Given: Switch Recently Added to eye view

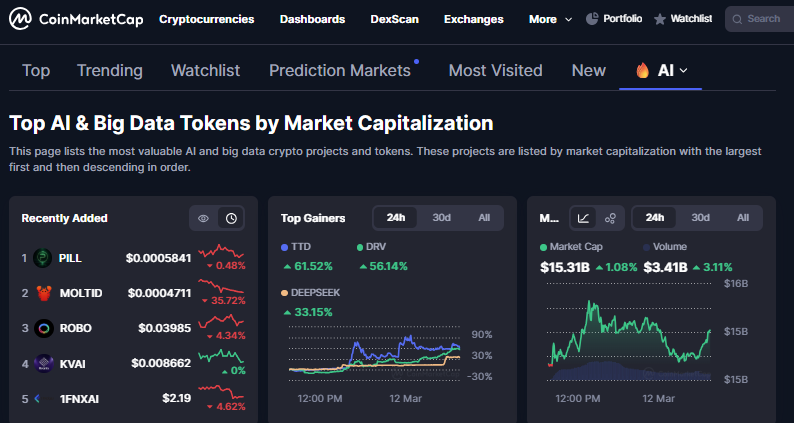Looking at the screenshot, I should coord(203,218).
